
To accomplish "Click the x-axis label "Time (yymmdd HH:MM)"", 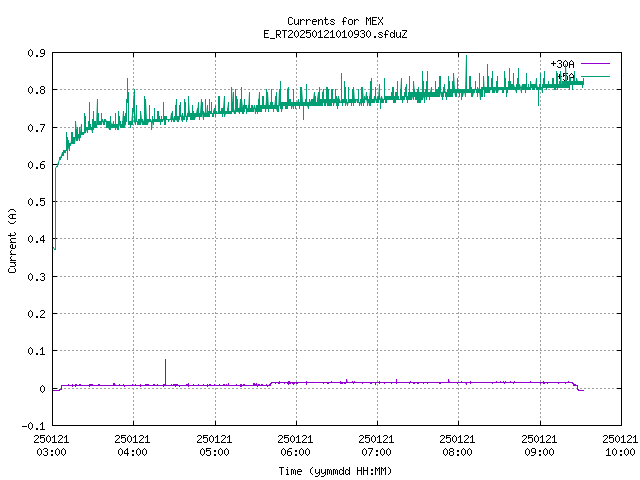I will (335, 471).
